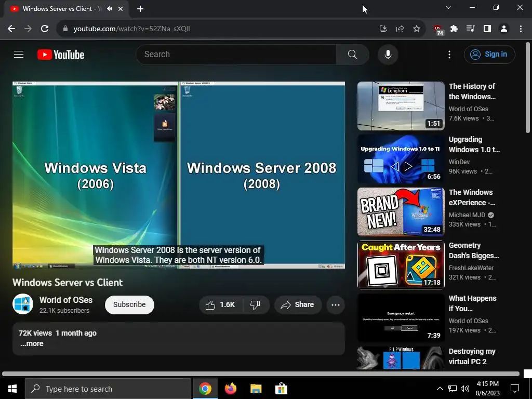Open File Explorer from the taskbar
Screen dimensions: 532x399
256,389
